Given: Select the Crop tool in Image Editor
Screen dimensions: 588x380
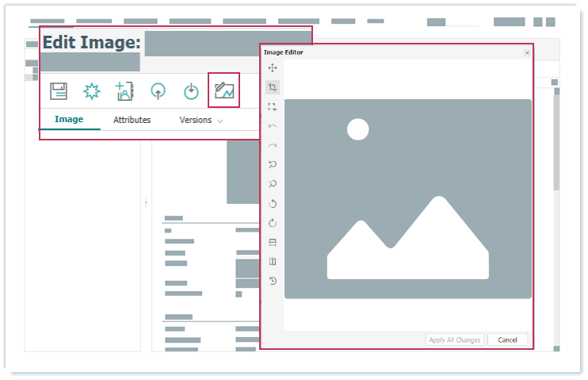Looking at the screenshot, I should click(273, 87).
